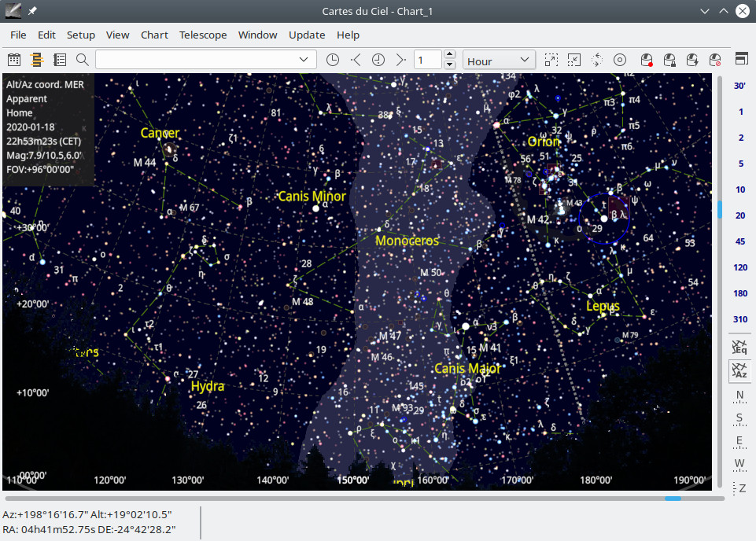756x541 pixels.
Task: Set field of view to 120 degrees
Action: pyautogui.click(x=740, y=267)
